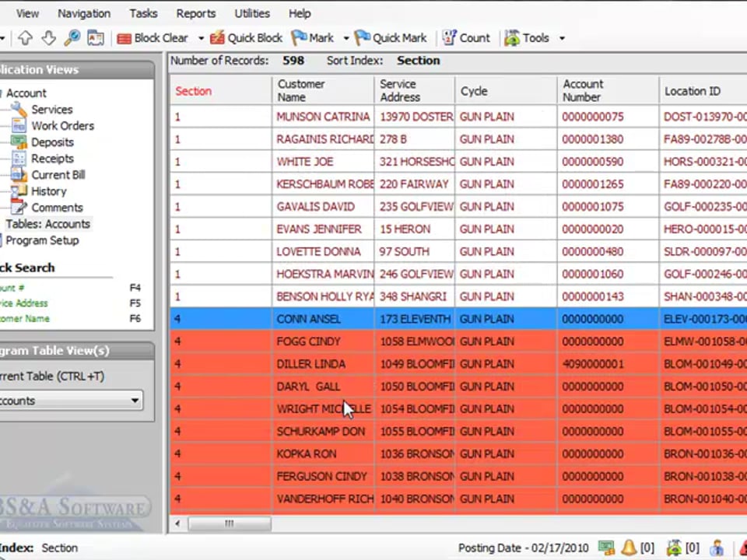Image resolution: width=747 pixels, height=560 pixels.
Task: Click the Count toolbar button
Action: (466, 38)
